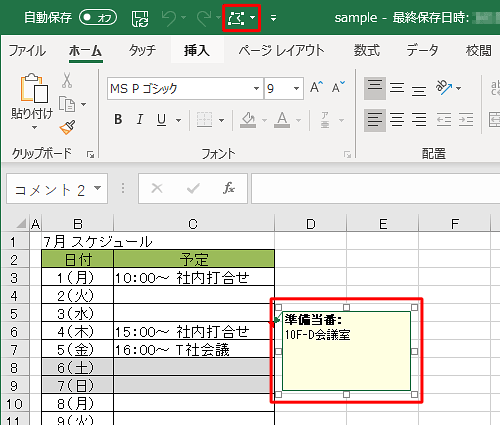Click the formula bar Cancel X icon
The image size is (500, 425).
point(157,188)
